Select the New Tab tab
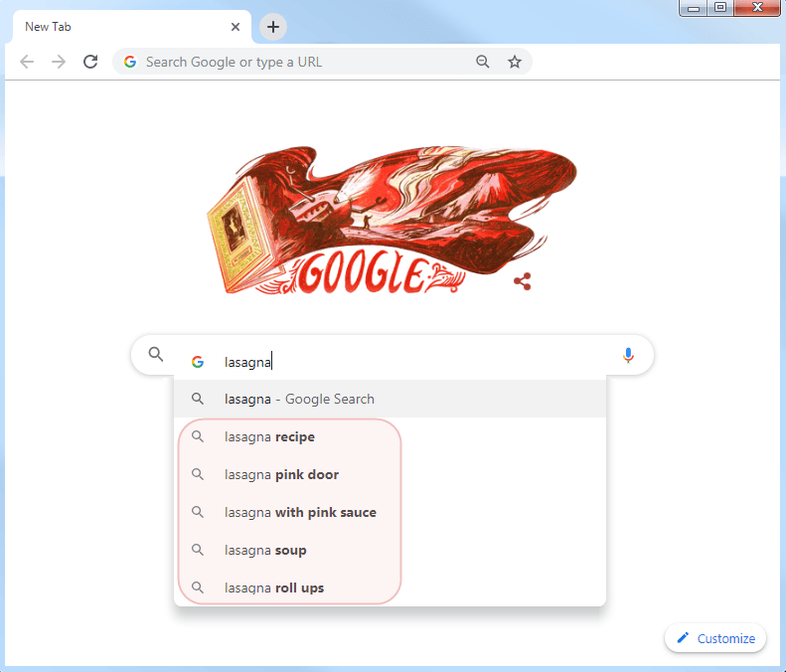The height and width of the screenshot is (672, 786). (132, 27)
